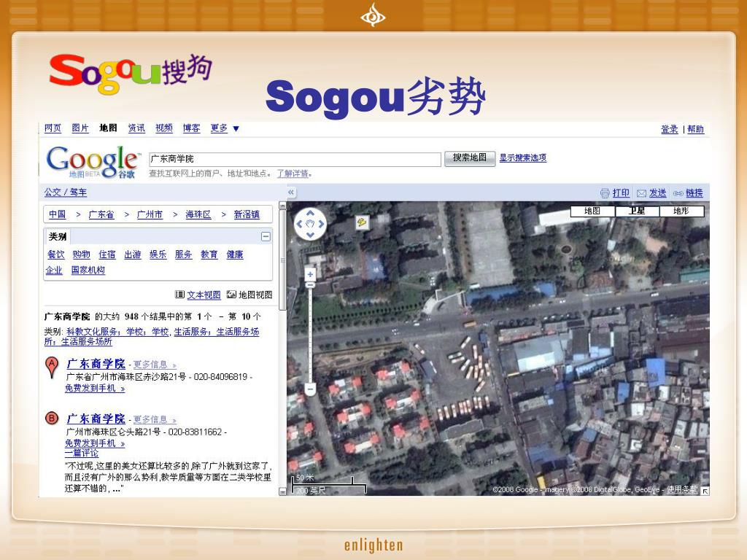Click the 了解详情 link
The height and width of the screenshot is (560, 747).
[293, 174]
